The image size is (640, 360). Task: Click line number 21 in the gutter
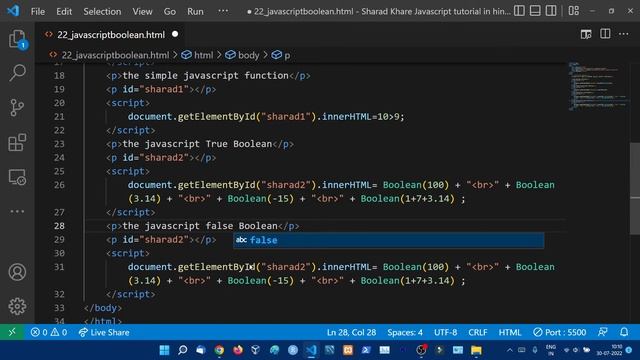(x=59, y=117)
